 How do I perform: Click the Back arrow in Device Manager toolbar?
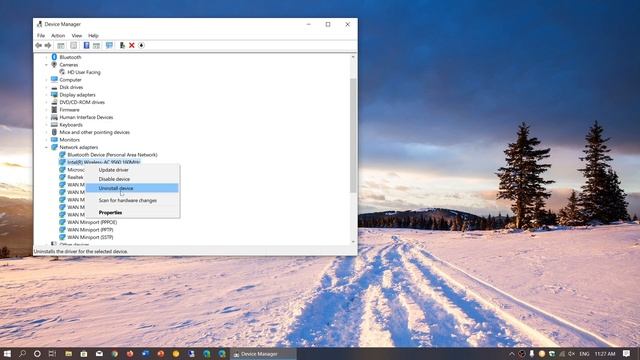39,45
